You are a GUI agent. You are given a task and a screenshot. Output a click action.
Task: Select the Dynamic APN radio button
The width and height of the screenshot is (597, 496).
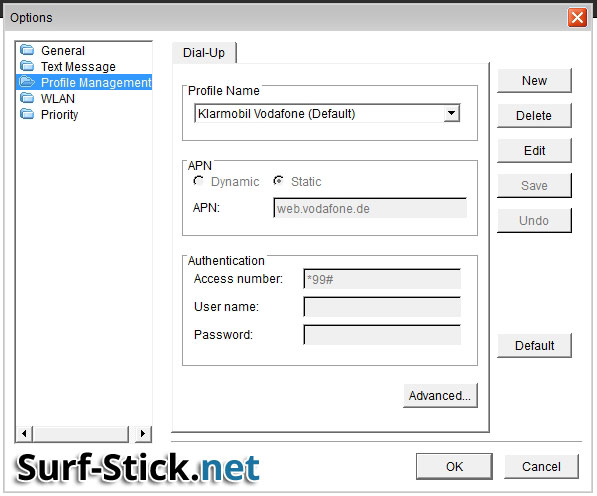point(198,181)
